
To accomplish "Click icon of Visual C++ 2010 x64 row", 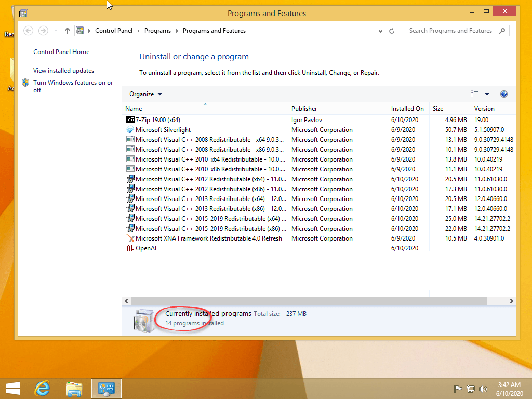I will (x=130, y=159).
